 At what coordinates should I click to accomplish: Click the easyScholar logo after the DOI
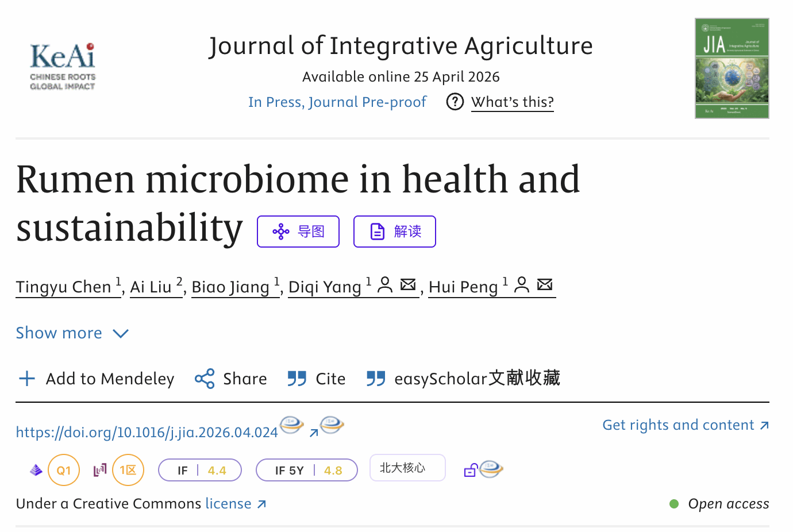pos(292,425)
